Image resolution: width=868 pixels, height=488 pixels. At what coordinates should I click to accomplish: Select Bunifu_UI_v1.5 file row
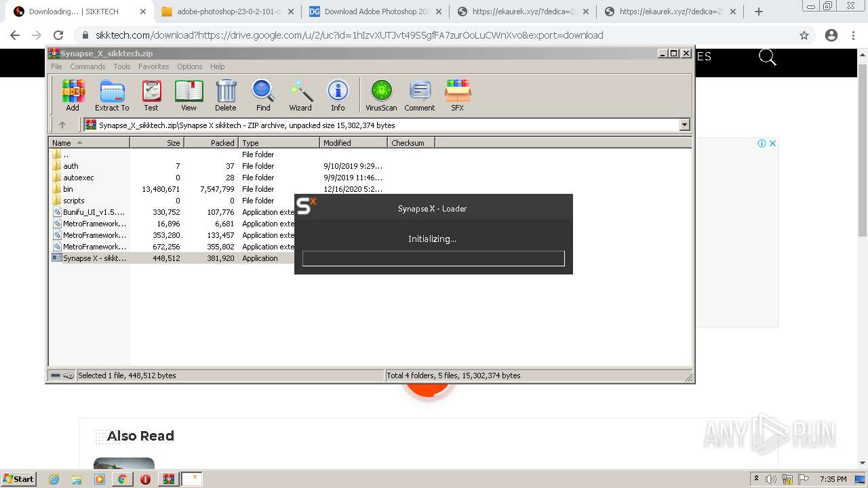(94, 212)
